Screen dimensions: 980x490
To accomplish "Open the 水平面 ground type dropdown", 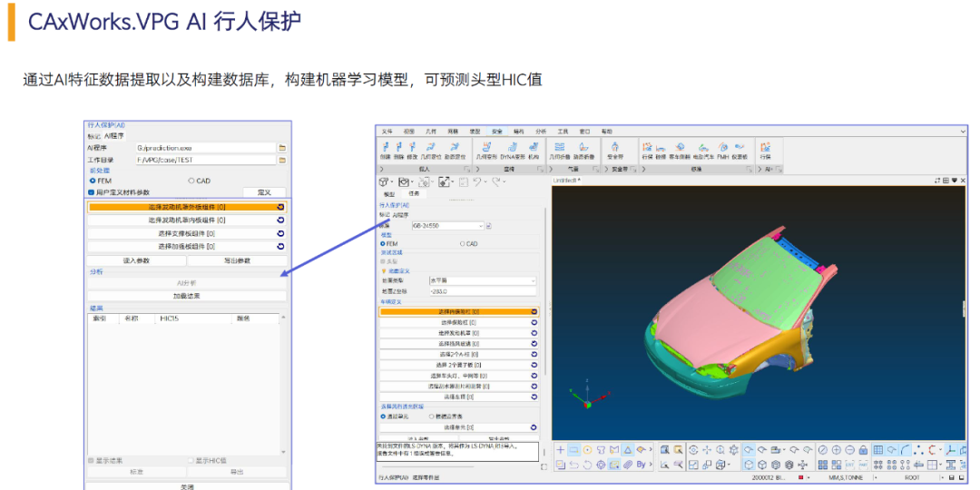I will tap(483, 280).
